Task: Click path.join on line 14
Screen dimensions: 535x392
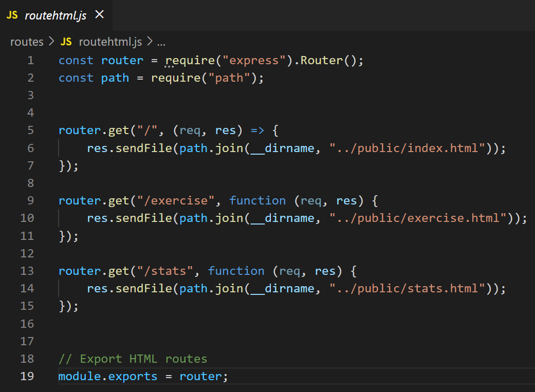Action: pos(211,289)
